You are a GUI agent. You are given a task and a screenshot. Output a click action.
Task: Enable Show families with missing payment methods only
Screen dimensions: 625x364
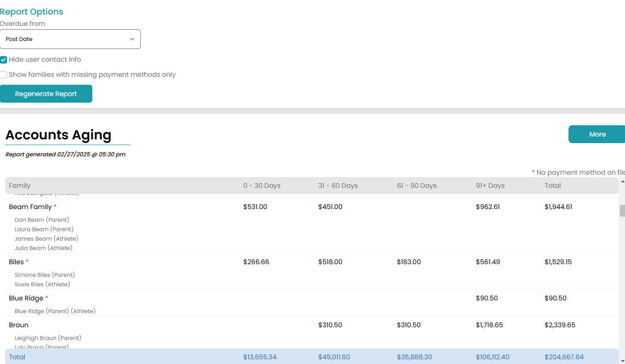click(3, 75)
